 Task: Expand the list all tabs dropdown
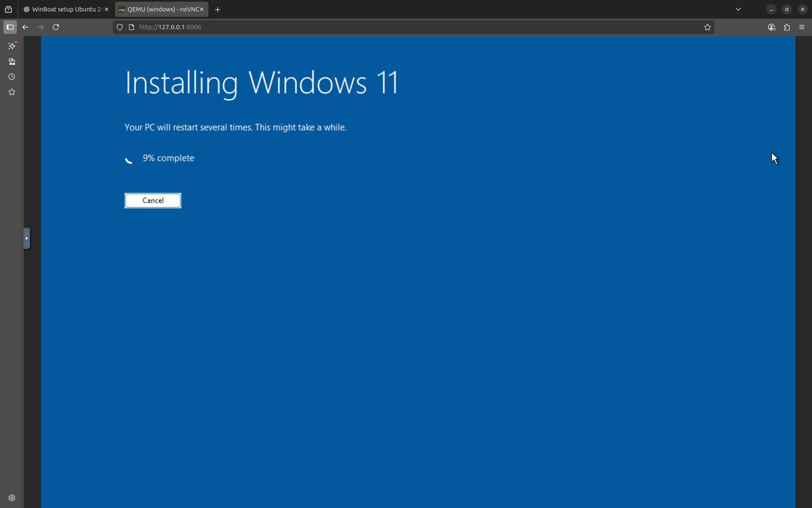point(738,9)
